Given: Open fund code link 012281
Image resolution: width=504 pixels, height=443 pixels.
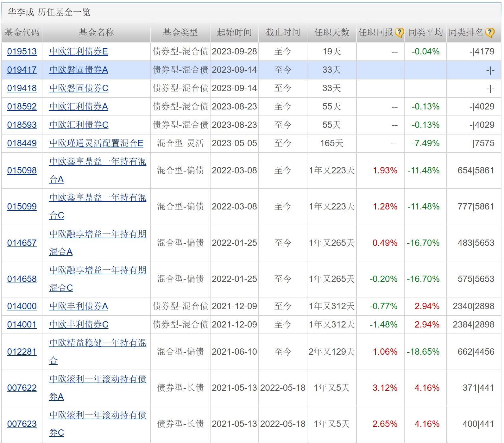Looking at the screenshot, I should [x=22, y=352].
